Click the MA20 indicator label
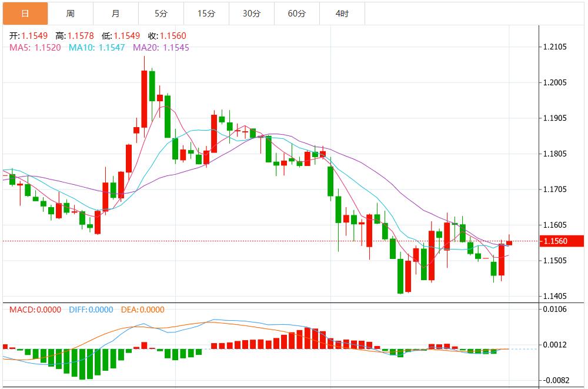The width and height of the screenshot is (588, 389). pos(162,47)
